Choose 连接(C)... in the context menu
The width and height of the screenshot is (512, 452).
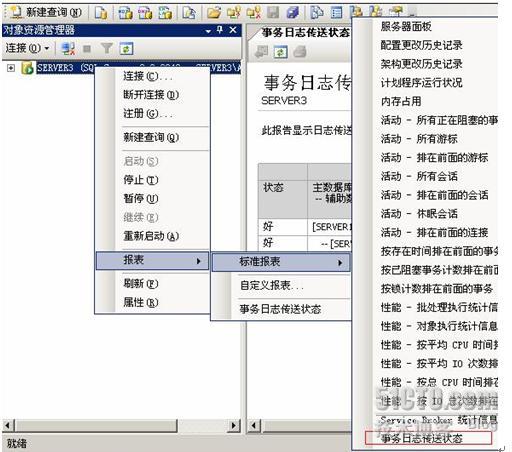[153, 76]
